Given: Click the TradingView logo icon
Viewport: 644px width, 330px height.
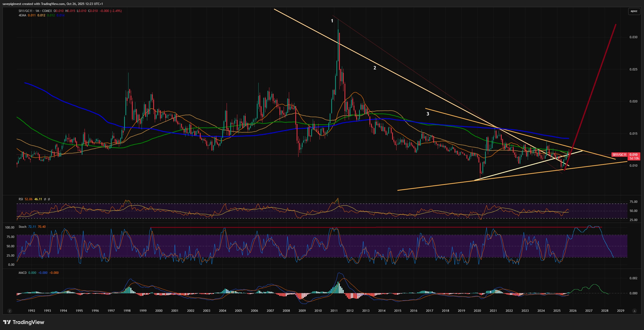Looking at the screenshot, I should point(7,322).
